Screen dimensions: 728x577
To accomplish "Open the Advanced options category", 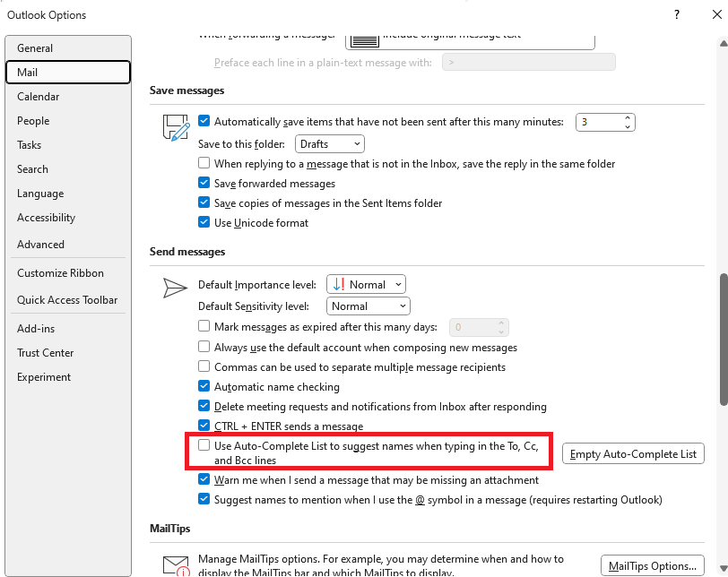I will 68,244.
